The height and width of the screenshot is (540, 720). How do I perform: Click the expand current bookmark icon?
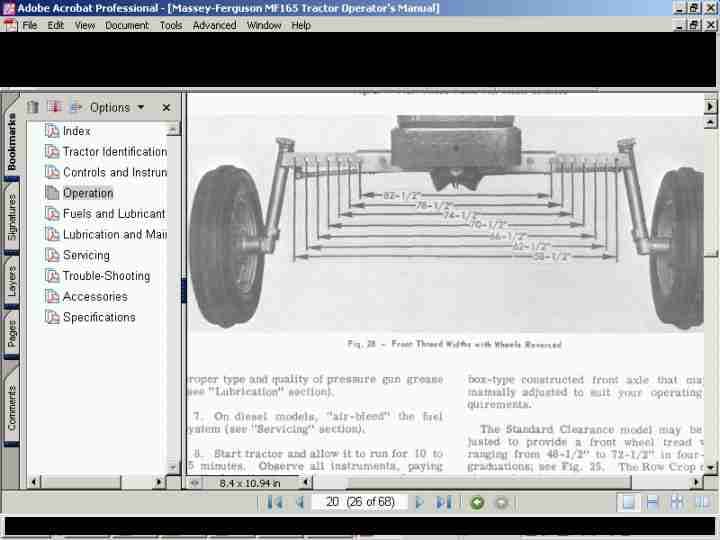coord(76,107)
